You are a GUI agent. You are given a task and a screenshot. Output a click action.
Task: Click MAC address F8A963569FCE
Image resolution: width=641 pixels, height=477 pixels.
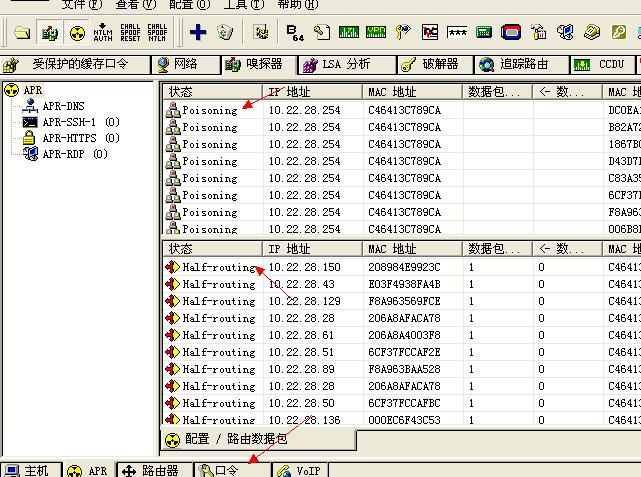404,302
